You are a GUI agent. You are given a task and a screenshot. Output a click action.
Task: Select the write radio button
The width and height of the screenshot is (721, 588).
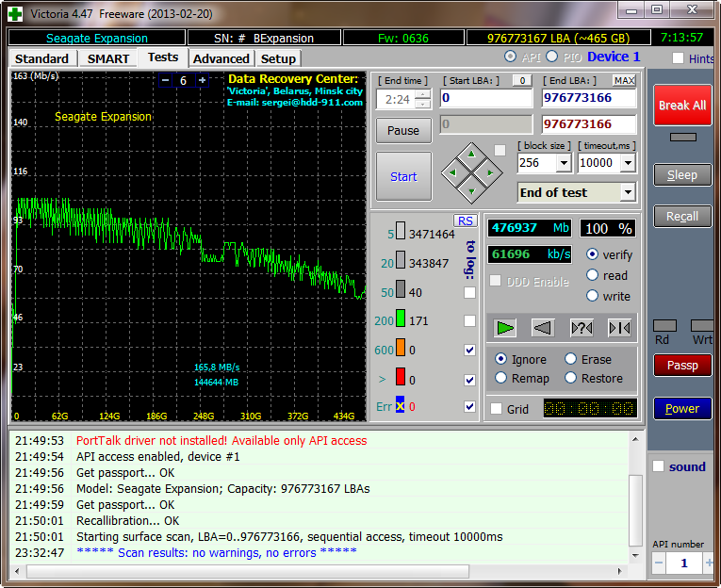coord(592,296)
